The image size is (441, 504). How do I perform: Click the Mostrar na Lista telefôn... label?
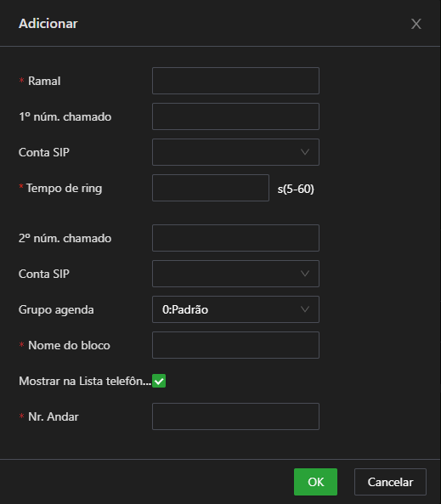tap(85, 381)
